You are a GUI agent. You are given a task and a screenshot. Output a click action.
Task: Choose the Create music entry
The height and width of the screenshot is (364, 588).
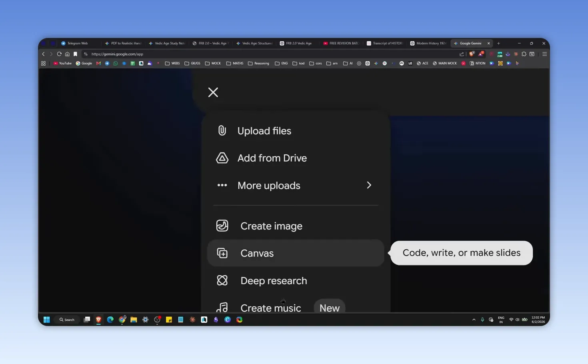pos(296,305)
